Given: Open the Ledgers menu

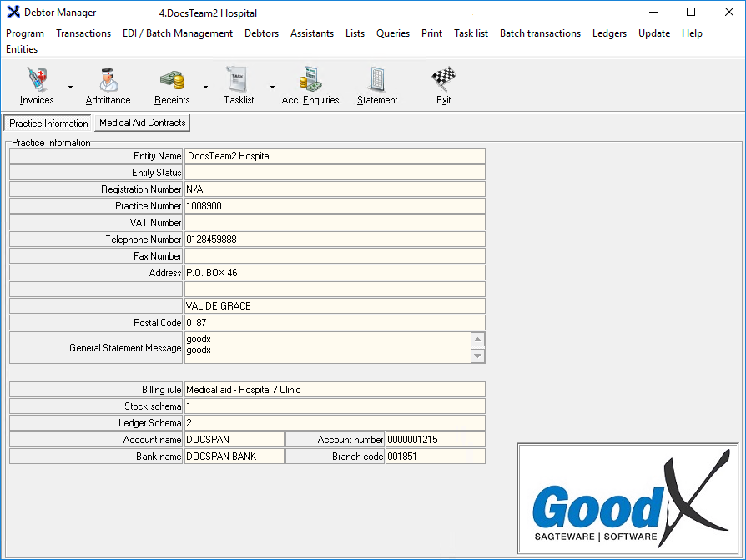Looking at the screenshot, I should [609, 33].
